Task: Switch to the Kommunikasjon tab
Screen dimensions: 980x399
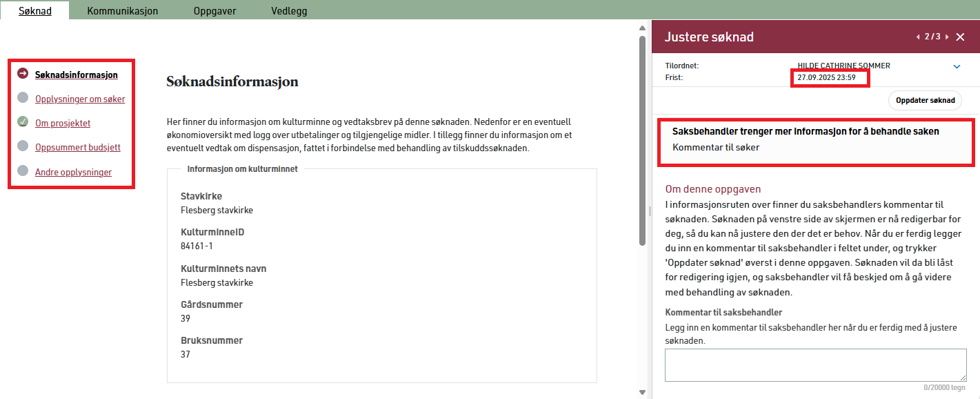Action: click(x=122, y=11)
